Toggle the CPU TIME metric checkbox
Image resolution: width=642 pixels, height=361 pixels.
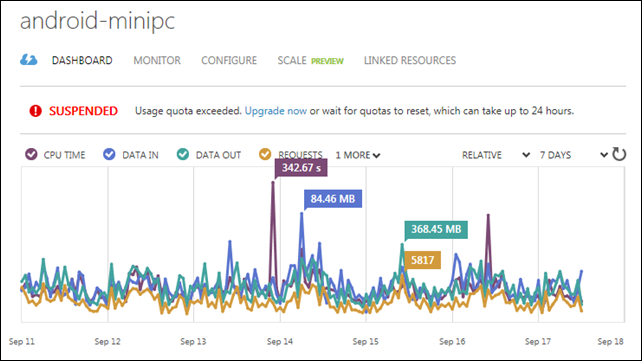[32, 155]
